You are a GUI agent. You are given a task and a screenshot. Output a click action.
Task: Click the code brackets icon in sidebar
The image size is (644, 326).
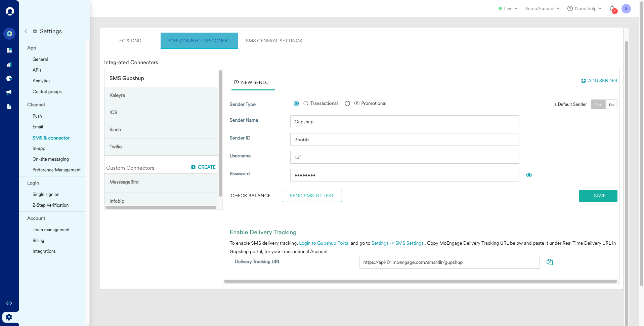pos(9,303)
